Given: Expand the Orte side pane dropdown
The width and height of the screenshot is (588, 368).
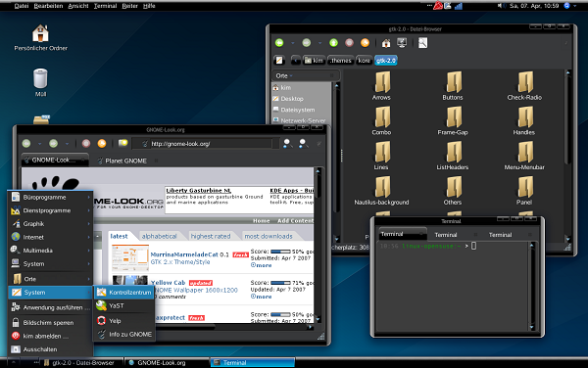Looking at the screenshot, I should (x=306, y=75).
